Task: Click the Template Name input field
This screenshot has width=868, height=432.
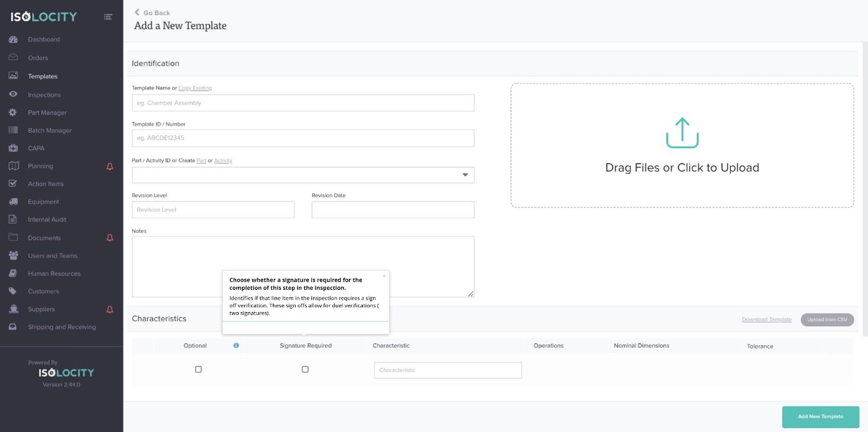Action: point(303,103)
